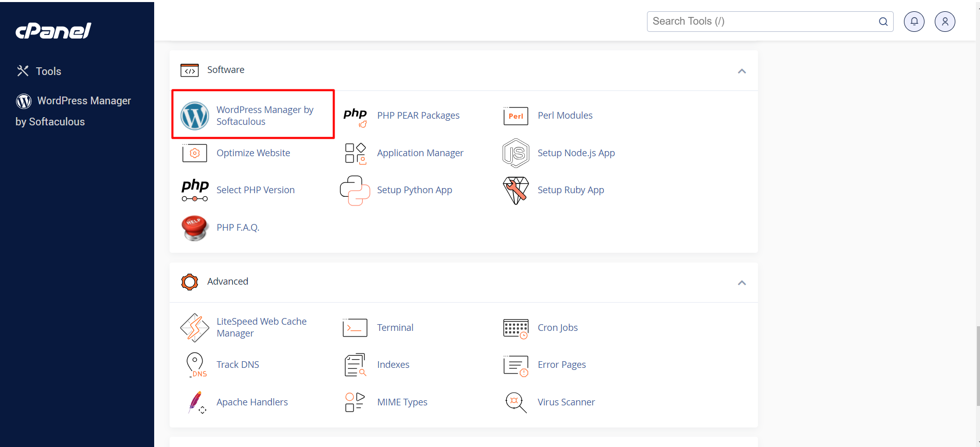
Task: Open WordPress Manager by Softaculous in sidebar
Action: [x=73, y=111]
